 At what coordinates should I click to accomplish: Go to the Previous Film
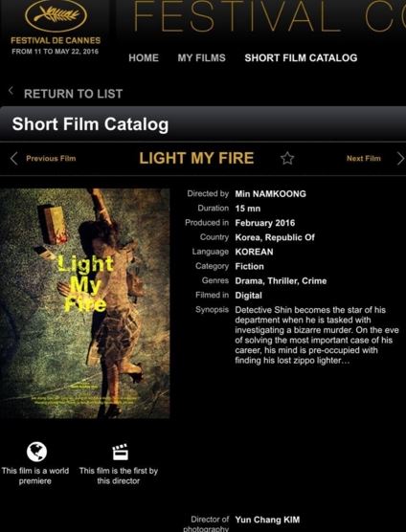pos(51,159)
